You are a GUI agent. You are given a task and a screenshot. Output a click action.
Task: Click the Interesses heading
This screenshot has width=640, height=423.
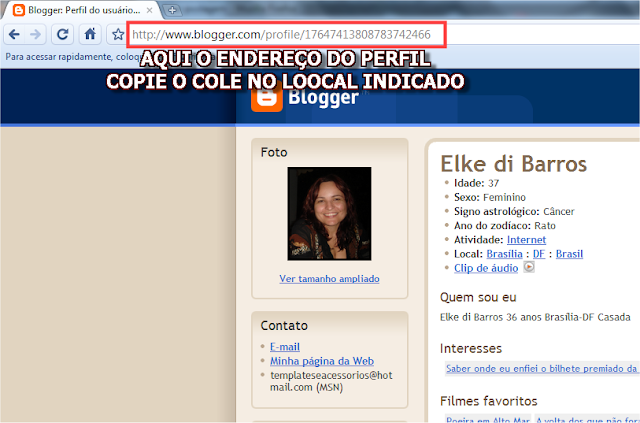coord(471,349)
